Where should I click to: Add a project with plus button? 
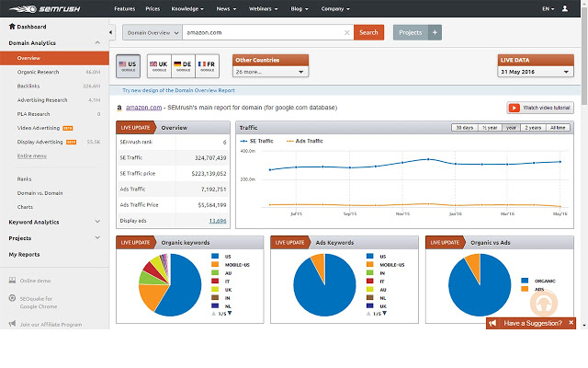point(435,33)
